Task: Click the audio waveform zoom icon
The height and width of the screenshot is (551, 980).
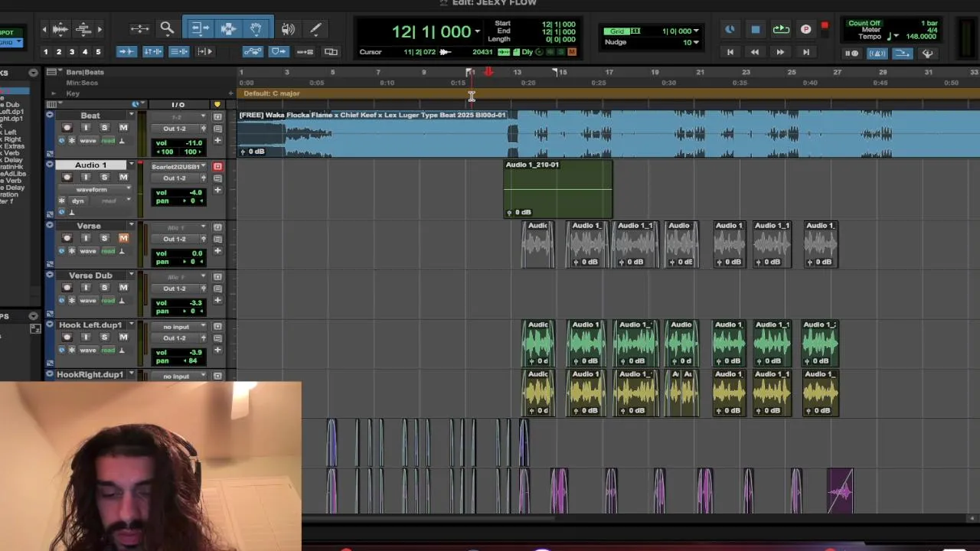Action: point(60,29)
